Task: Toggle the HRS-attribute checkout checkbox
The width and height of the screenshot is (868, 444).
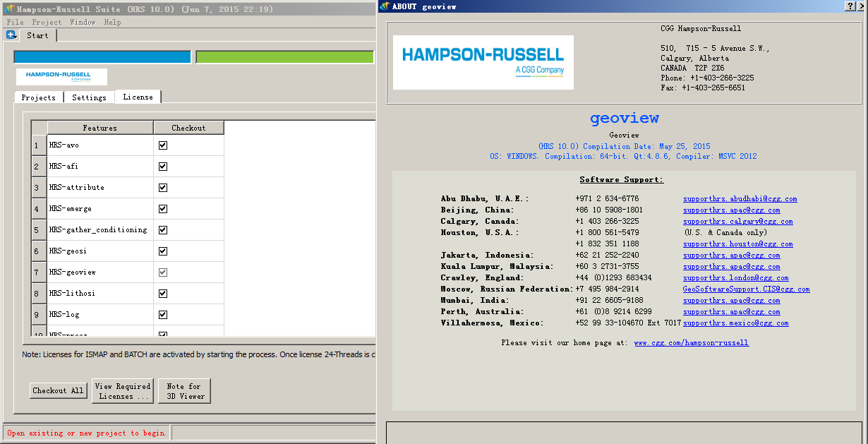Action: click(x=163, y=188)
